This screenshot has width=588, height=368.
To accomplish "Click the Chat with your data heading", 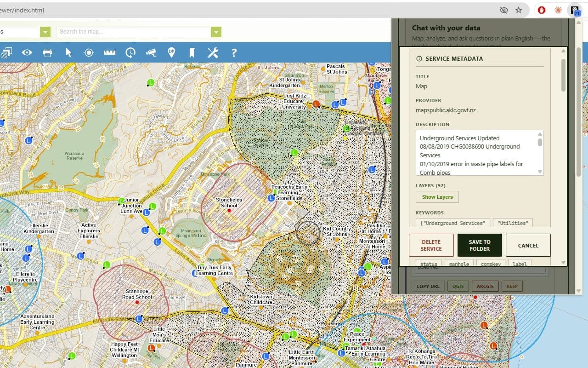I will tap(446, 28).
